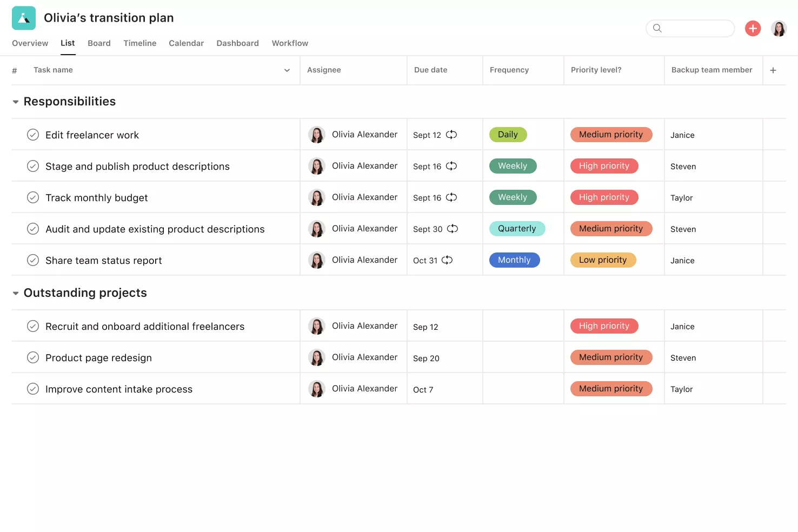Screen dimensions: 798x532
Task: Click the Priority level? column header
Action: (x=596, y=70)
